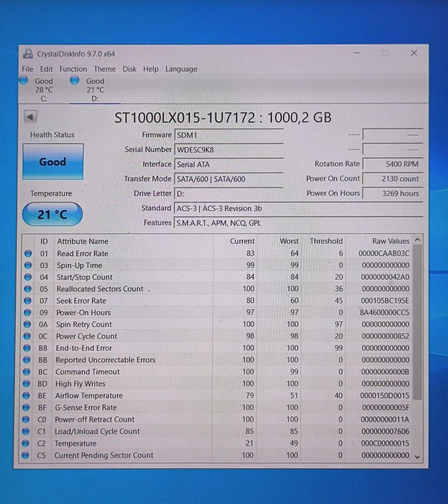Click the status icon of Spin-Up Time row

point(28,265)
